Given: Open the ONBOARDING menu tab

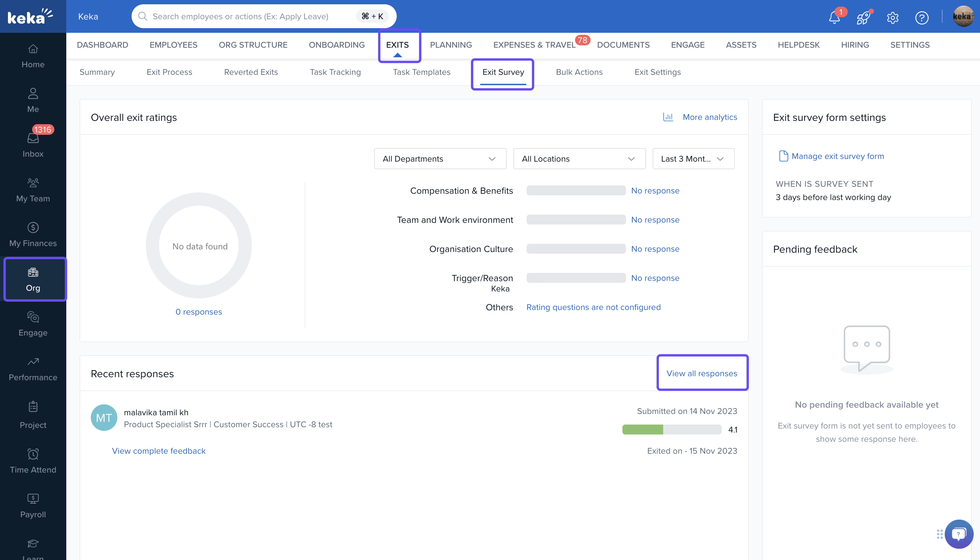Looking at the screenshot, I should click(x=336, y=45).
